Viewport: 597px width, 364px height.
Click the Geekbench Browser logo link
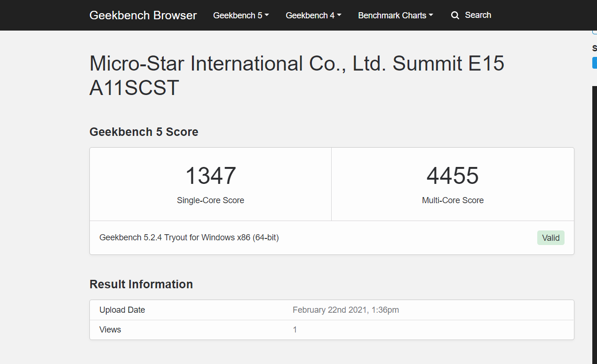(x=143, y=15)
